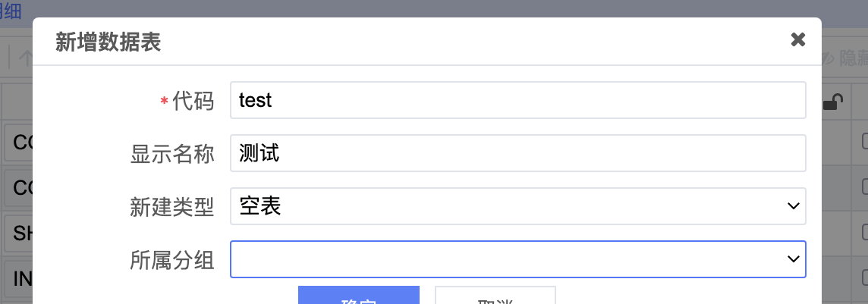Select the second CO cell in the table
This screenshot has width=868, height=304.
20,187
